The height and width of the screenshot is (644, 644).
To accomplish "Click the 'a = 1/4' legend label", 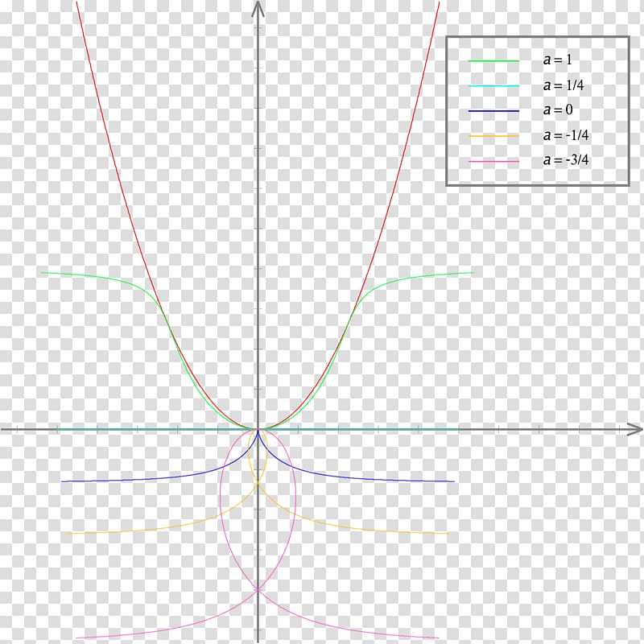I will pyautogui.click(x=563, y=85).
